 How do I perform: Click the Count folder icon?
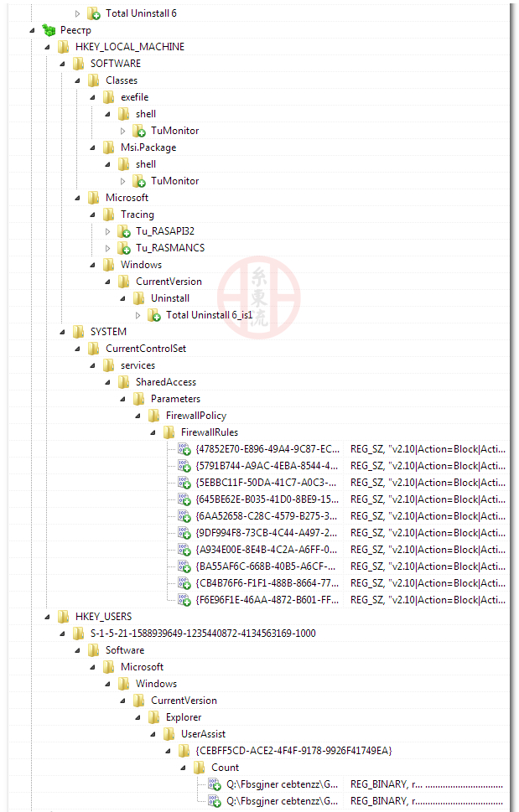[x=200, y=768]
